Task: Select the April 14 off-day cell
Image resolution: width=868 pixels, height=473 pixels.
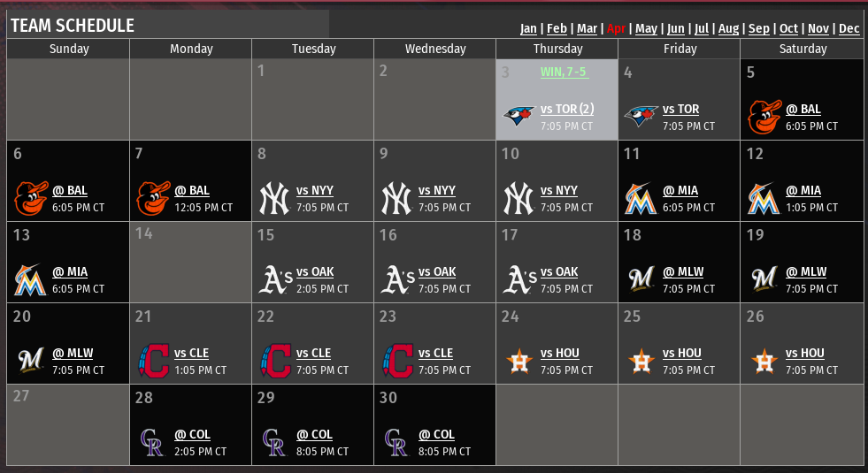Action: tap(190, 262)
